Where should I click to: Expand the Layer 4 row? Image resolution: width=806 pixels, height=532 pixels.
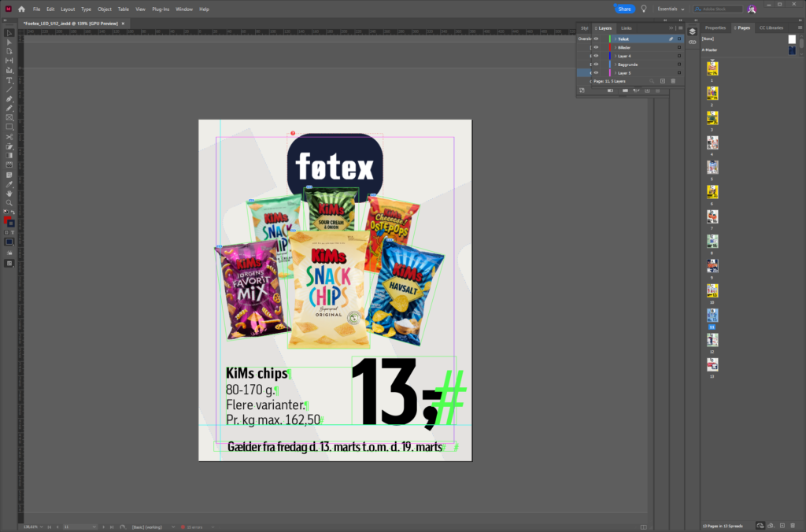click(x=616, y=56)
